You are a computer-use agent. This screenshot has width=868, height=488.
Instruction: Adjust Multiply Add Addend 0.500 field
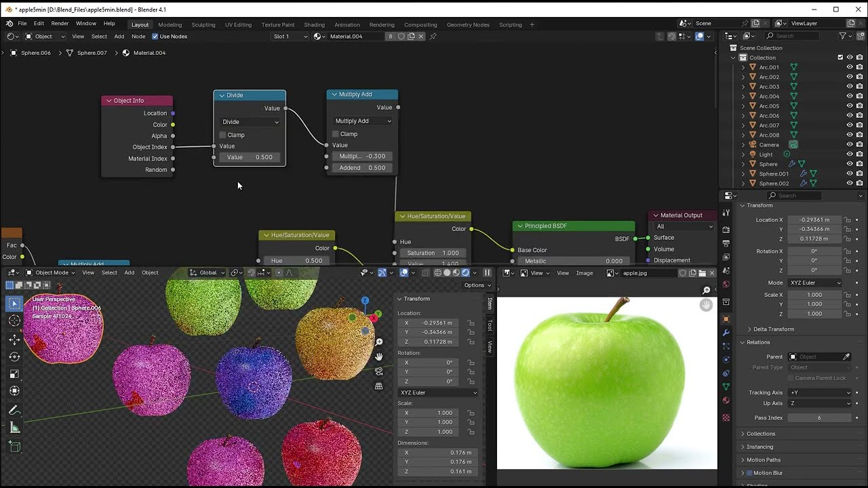(362, 168)
